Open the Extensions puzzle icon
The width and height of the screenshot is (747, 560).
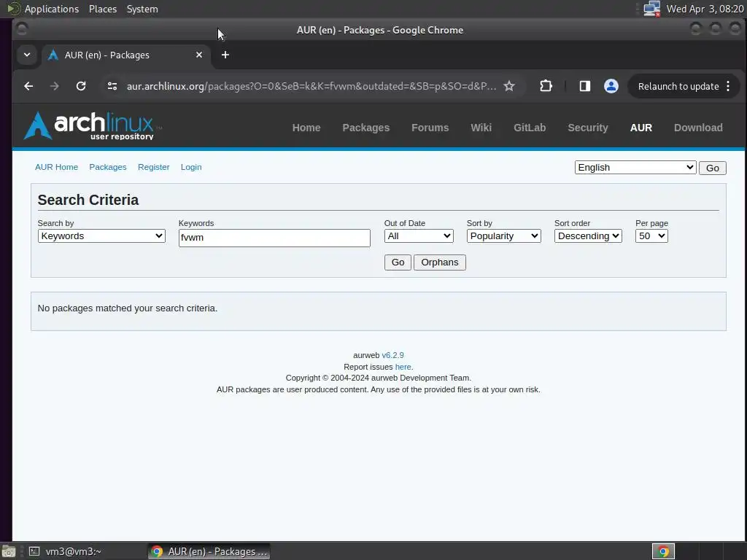(546, 86)
